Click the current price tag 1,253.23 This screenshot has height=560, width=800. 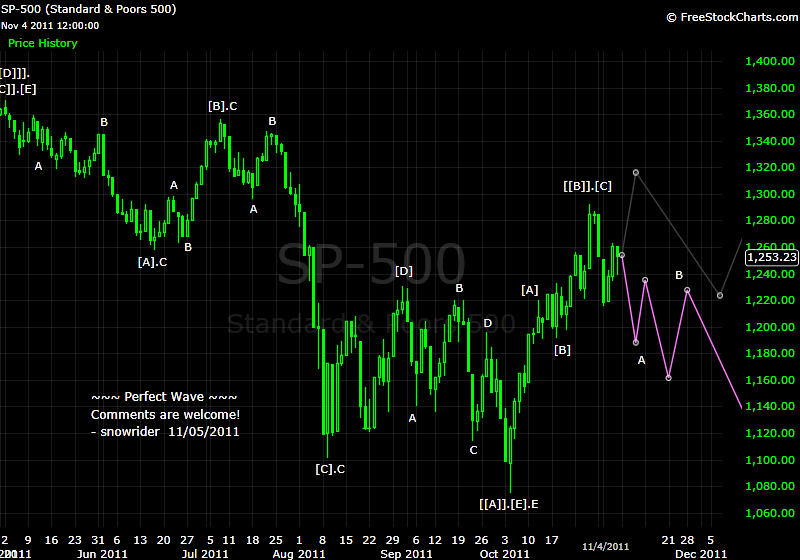click(x=771, y=257)
